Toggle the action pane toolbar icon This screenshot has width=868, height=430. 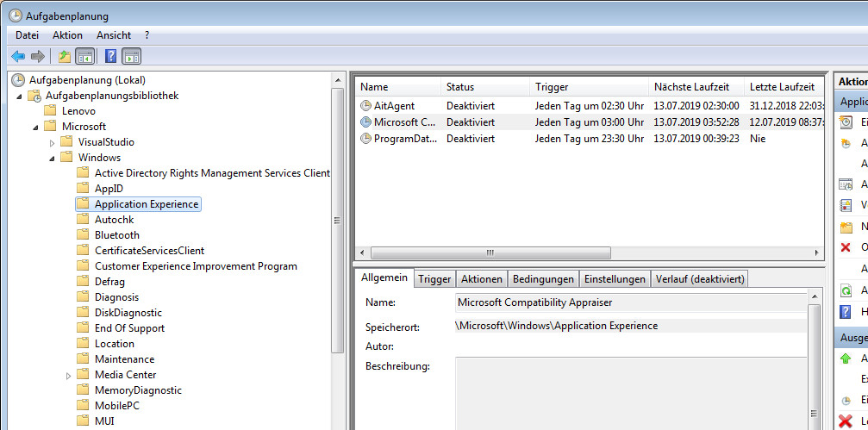pos(131,57)
